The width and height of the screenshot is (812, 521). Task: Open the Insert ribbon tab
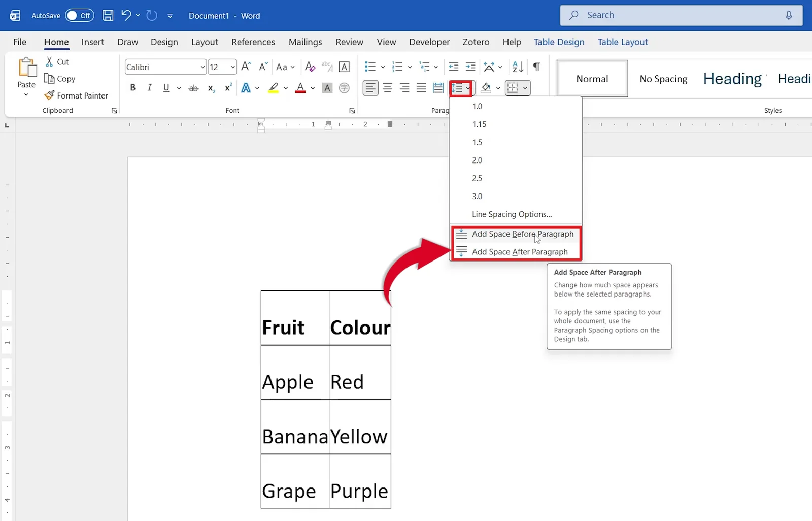(92, 42)
